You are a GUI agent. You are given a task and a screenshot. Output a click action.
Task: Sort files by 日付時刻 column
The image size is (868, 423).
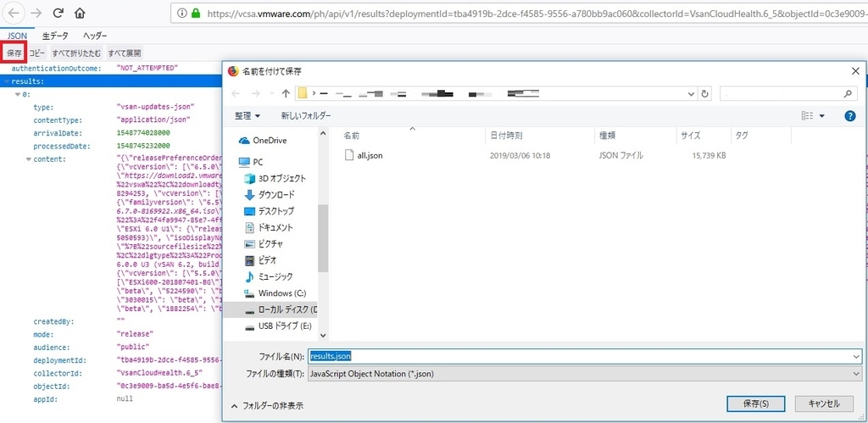540,135
